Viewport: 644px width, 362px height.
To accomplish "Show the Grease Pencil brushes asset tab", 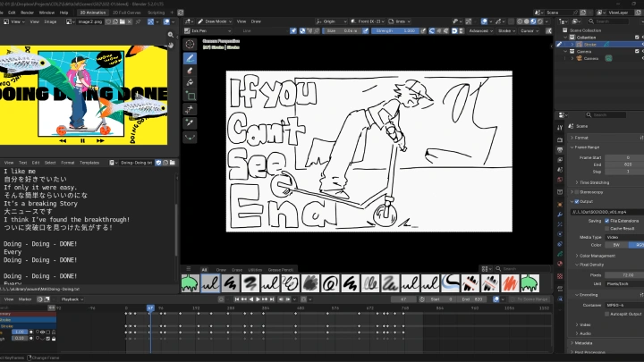I will pyautogui.click(x=281, y=270).
